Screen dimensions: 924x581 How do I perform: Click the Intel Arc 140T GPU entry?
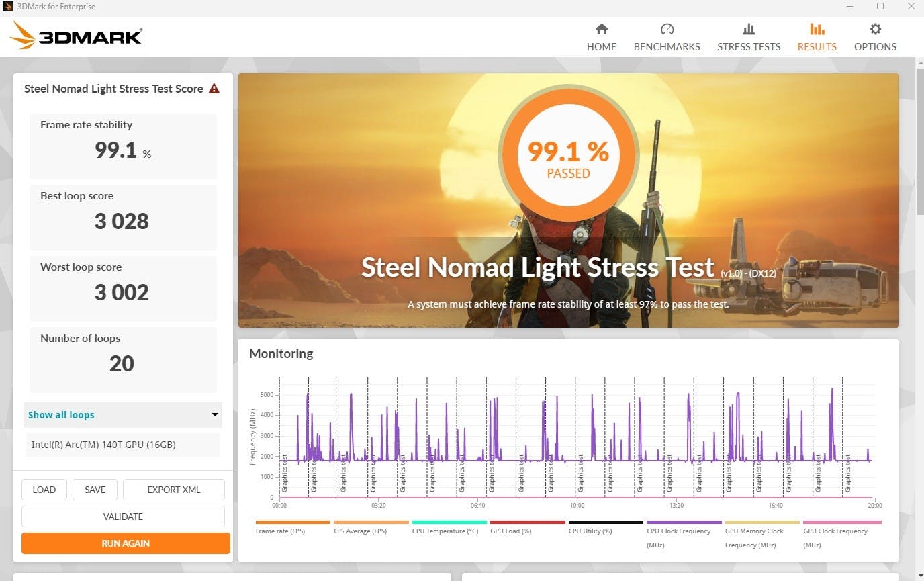(123, 445)
